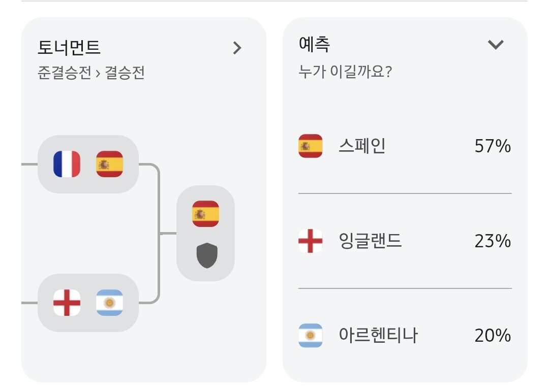The width and height of the screenshot is (549, 392).
Task: Click the 누가 이길까요? question text
Action: (345, 72)
